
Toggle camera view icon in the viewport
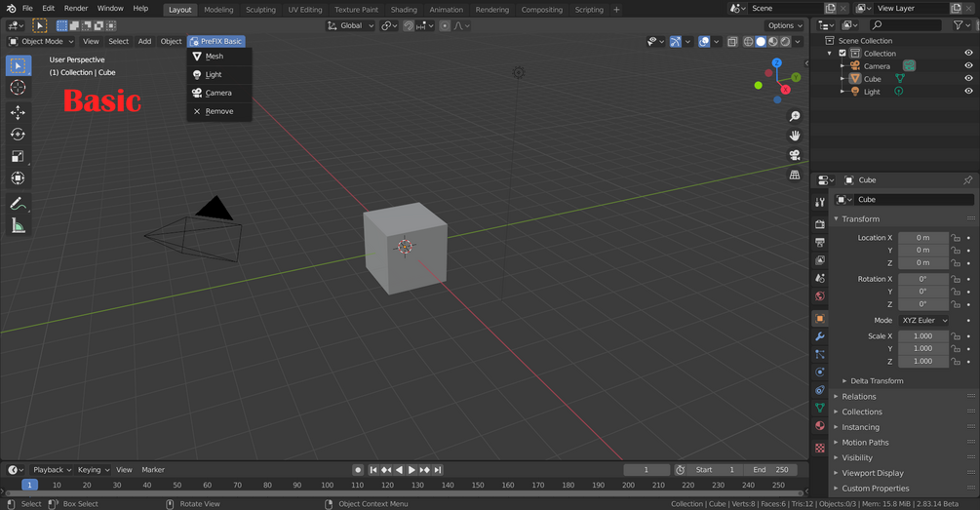795,155
